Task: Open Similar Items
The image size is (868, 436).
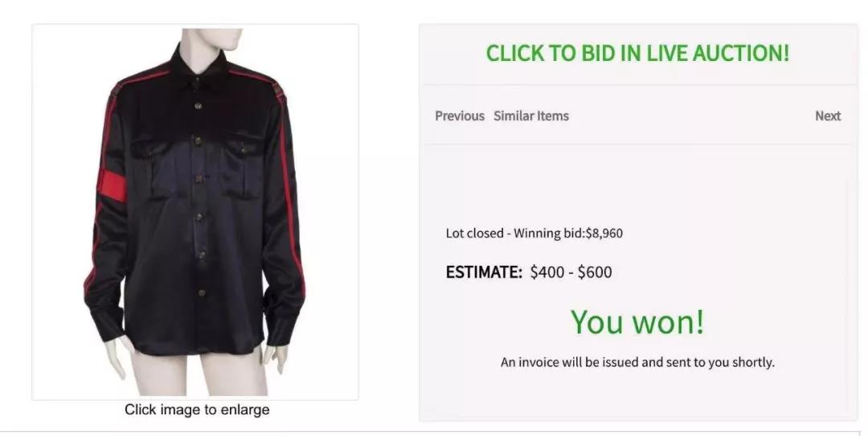Action: click(531, 116)
